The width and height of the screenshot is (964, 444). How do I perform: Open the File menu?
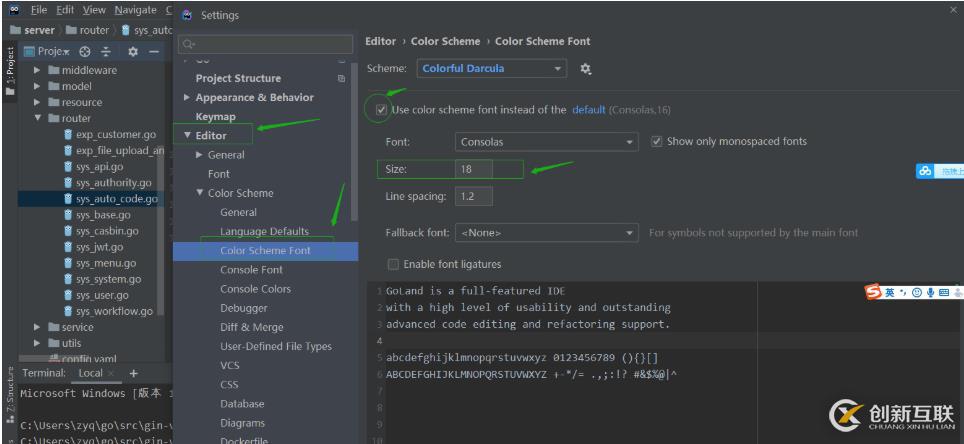[x=39, y=10]
